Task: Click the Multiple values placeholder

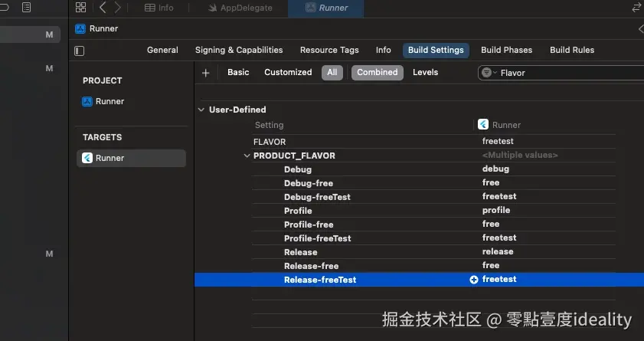Action: 520,156
